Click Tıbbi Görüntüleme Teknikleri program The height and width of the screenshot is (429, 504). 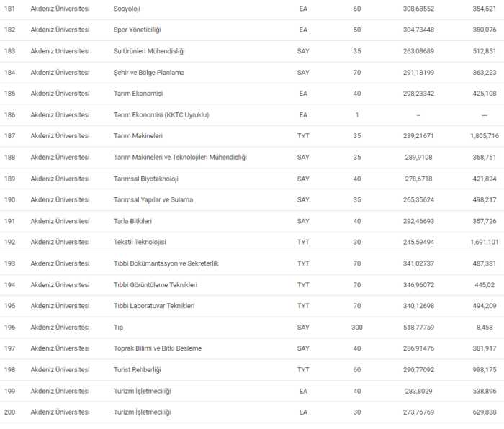pyautogui.click(x=156, y=284)
